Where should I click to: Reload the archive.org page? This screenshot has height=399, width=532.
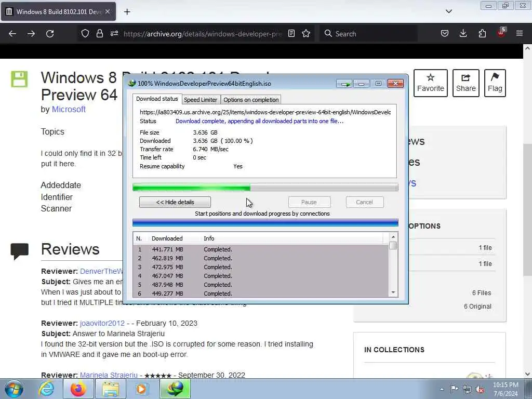tap(50, 34)
